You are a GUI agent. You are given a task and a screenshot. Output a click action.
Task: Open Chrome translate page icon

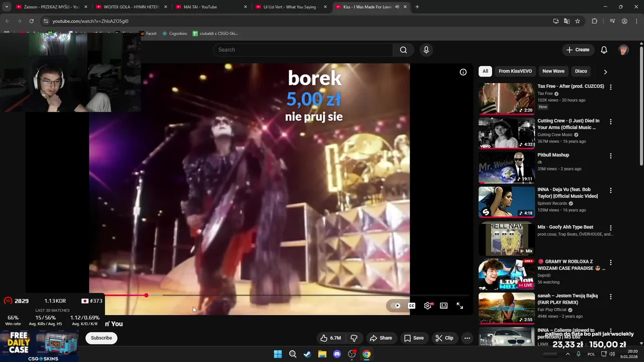pos(567,21)
